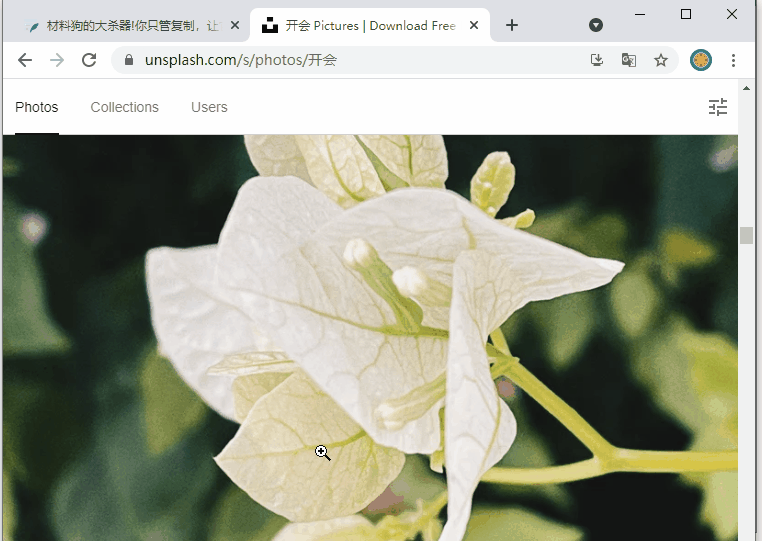The width and height of the screenshot is (762, 541).
Task: Click the scrollbar up arrow
Action: pos(746,88)
